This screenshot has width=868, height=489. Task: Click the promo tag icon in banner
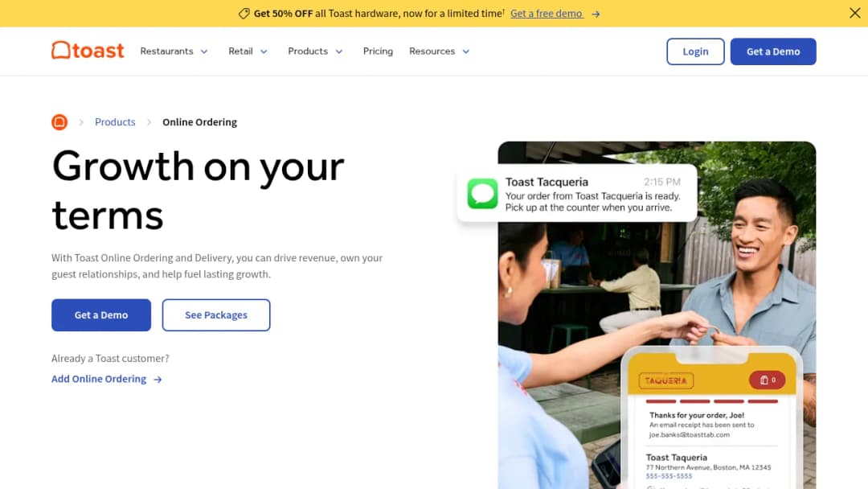coord(244,14)
